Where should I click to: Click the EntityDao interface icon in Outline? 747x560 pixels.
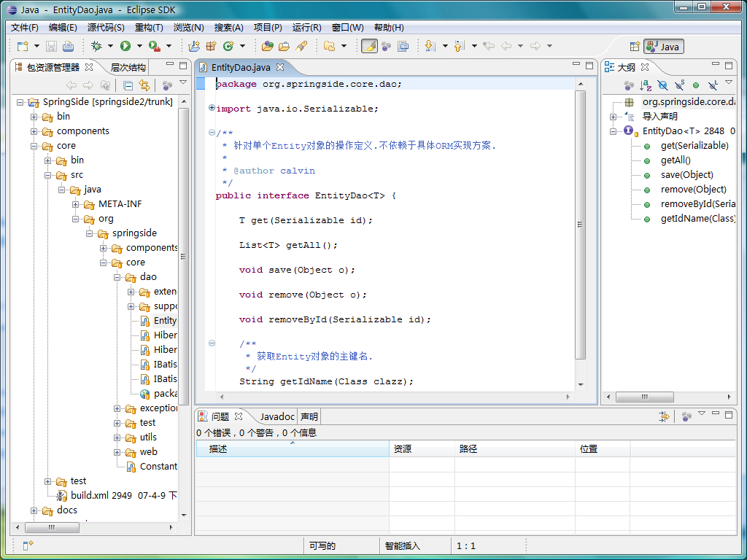(x=629, y=131)
